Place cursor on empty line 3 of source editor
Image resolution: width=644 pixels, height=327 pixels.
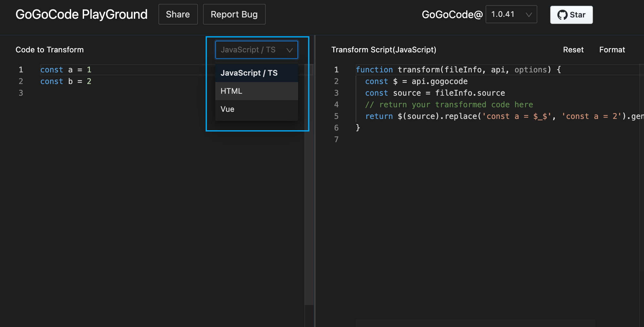coord(97,93)
